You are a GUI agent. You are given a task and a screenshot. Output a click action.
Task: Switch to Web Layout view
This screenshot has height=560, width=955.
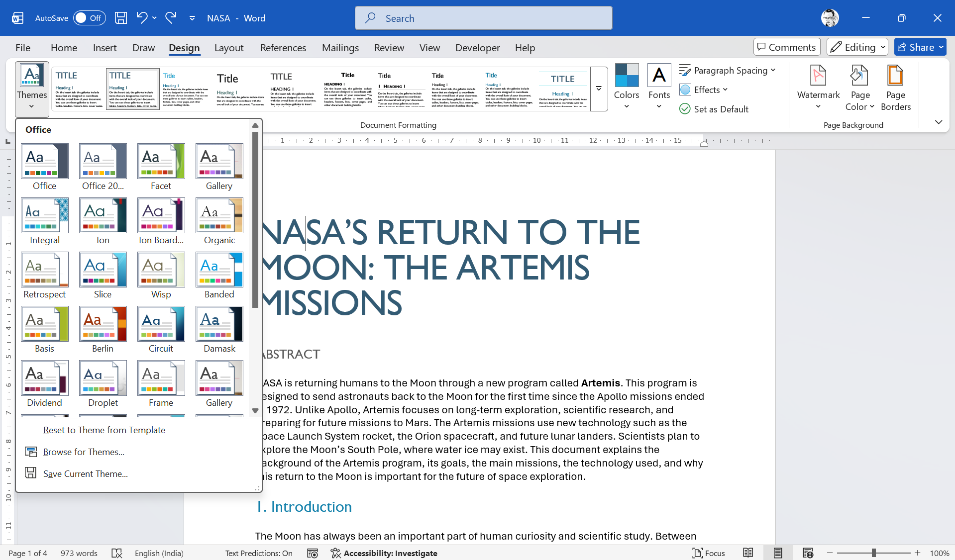pos(808,553)
